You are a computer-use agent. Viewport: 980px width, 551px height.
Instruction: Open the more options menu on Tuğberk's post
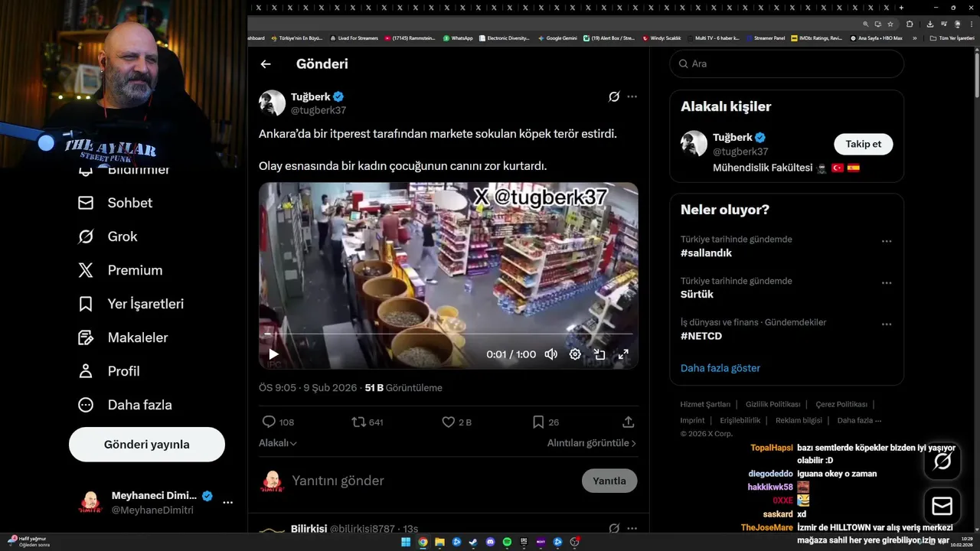[632, 96]
